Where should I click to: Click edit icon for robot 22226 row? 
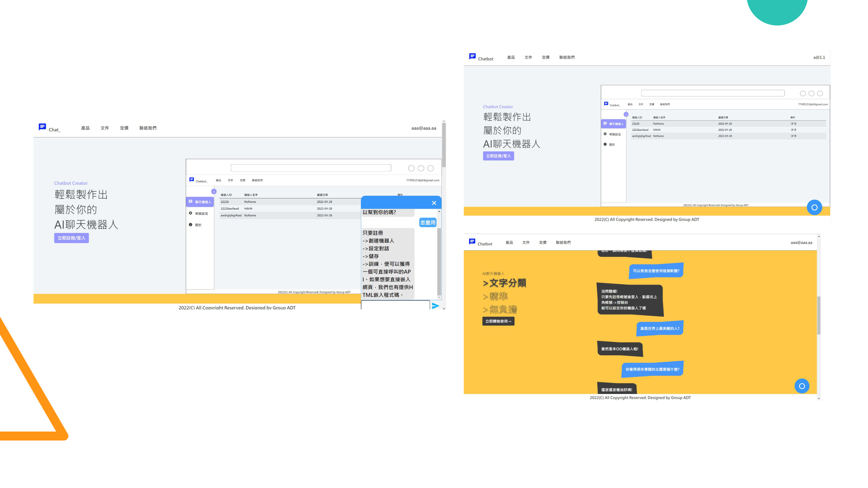(792, 124)
